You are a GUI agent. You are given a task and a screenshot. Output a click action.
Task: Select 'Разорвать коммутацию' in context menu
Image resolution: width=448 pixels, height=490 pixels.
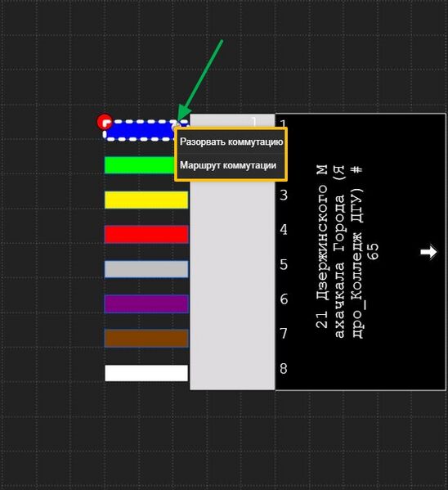[231, 142]
